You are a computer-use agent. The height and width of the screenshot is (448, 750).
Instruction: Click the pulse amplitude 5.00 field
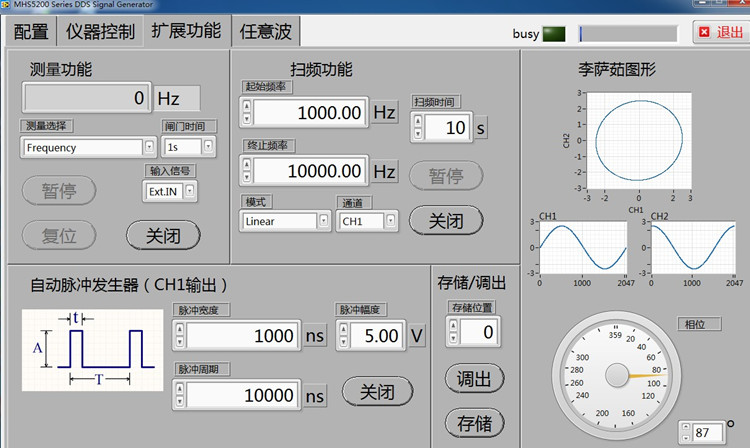pyautogui.click(x=378, y=336)
